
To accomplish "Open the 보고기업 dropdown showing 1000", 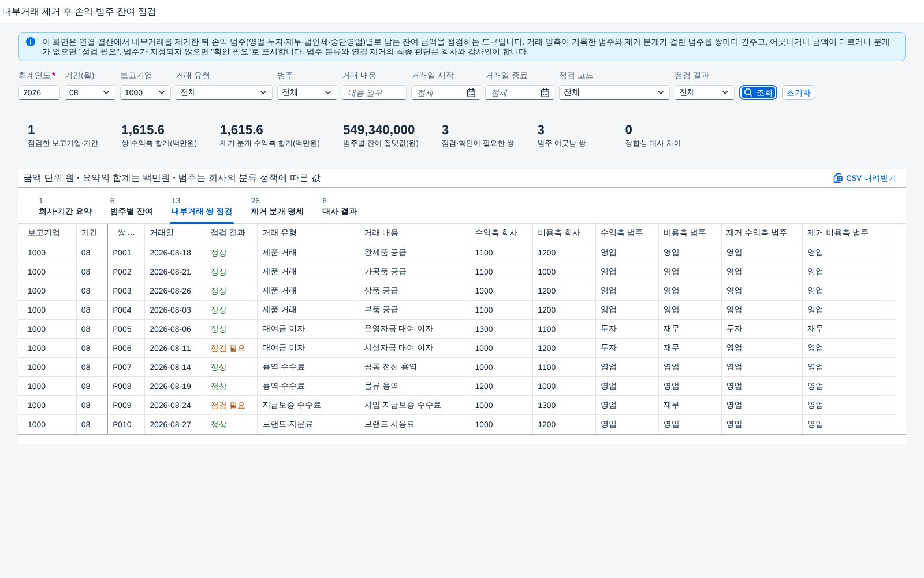I will (146, 92).
